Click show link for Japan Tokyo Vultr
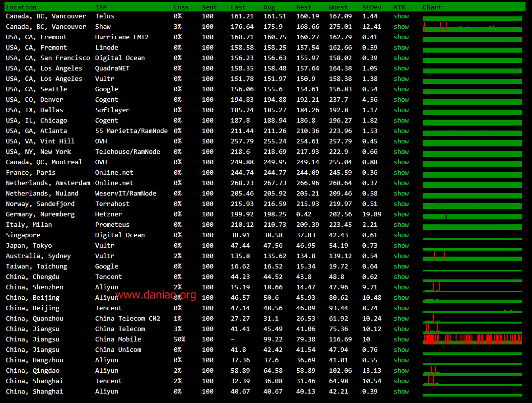 [x=401, y=246]
